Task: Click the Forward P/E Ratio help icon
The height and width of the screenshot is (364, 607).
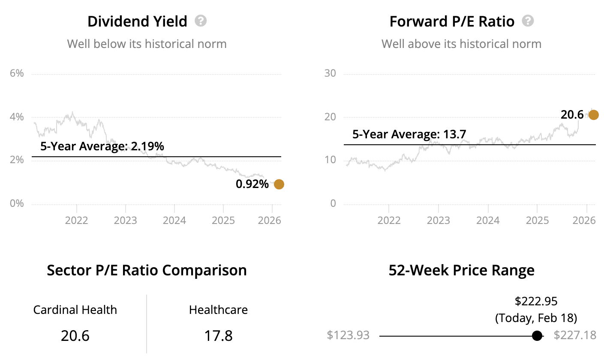Action: tap(528, 21)
